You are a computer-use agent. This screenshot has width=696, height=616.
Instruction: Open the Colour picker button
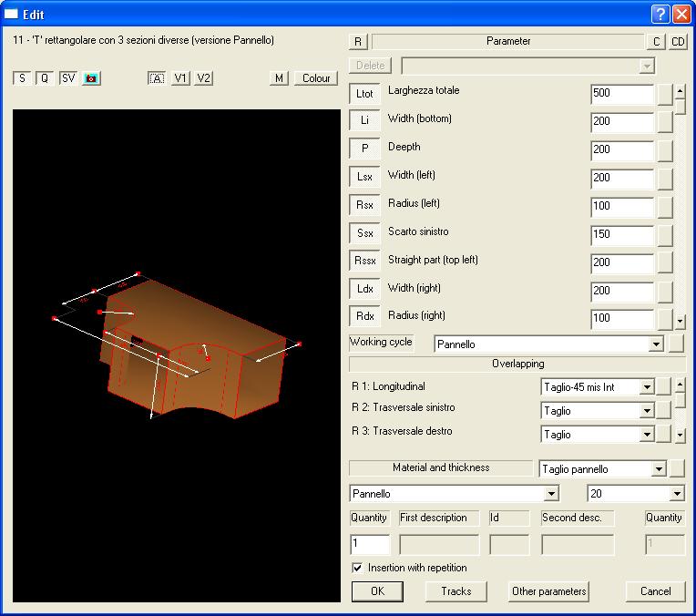pos(316,78)
